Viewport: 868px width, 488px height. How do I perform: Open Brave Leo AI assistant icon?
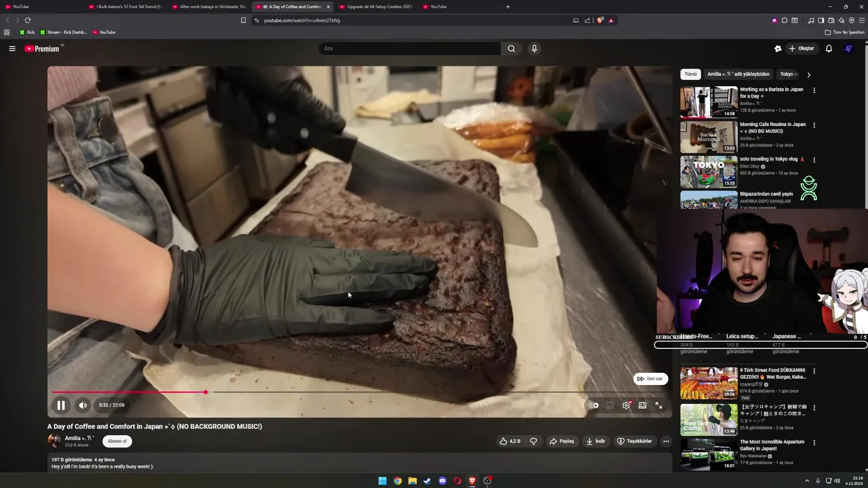click(842, 20)
